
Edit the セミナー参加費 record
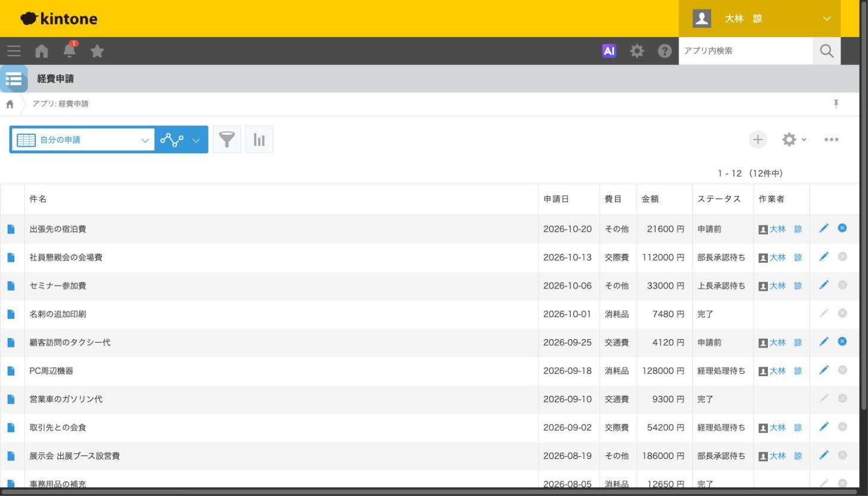(824, 286)
